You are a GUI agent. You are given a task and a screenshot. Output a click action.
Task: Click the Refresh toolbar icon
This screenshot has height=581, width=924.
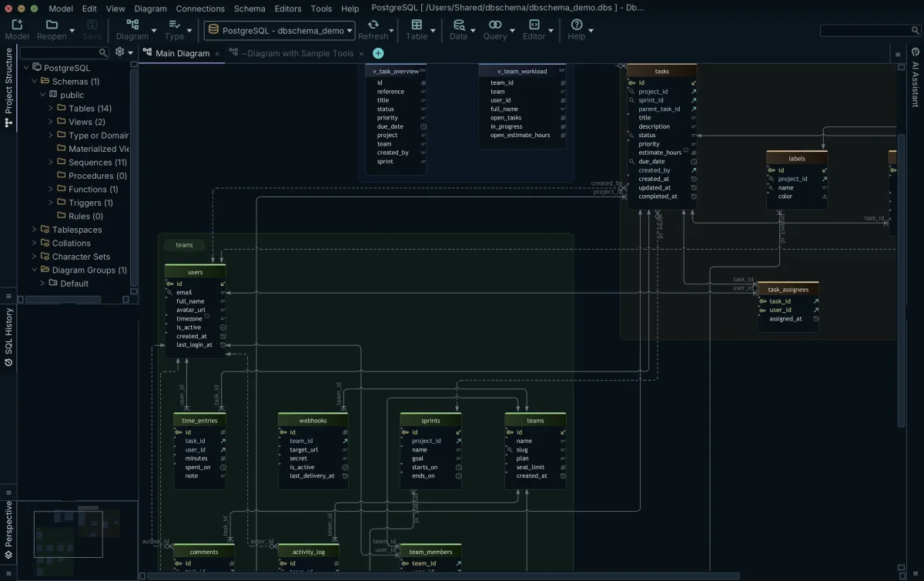coord(373,25)
